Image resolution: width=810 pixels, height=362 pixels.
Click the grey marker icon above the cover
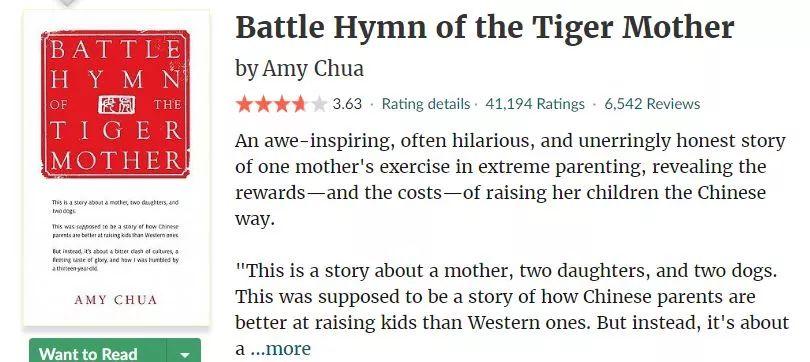[69, 3]
